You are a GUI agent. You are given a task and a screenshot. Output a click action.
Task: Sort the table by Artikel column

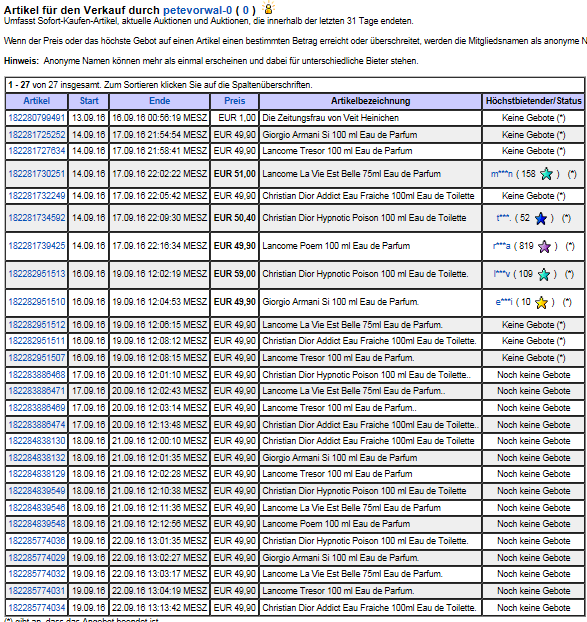tap(36, 101)
